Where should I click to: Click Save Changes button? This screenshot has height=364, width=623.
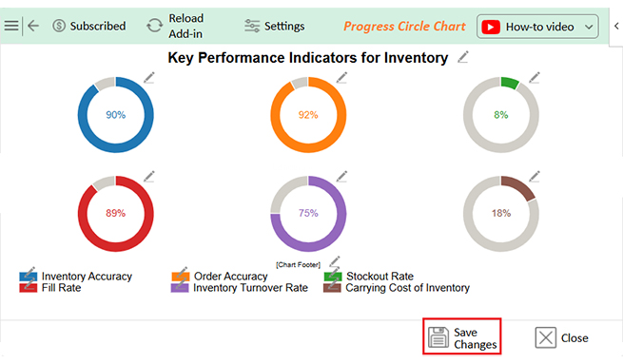tap(461, 336)
